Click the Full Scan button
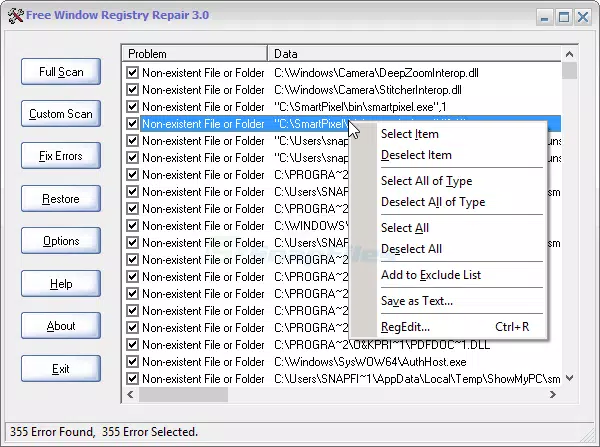600x447 pixels. point(61,72)
